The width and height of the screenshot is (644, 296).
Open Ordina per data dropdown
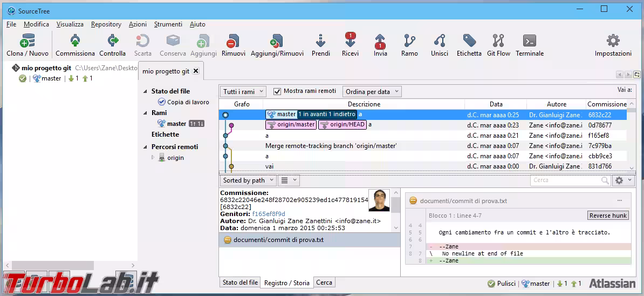372,92
